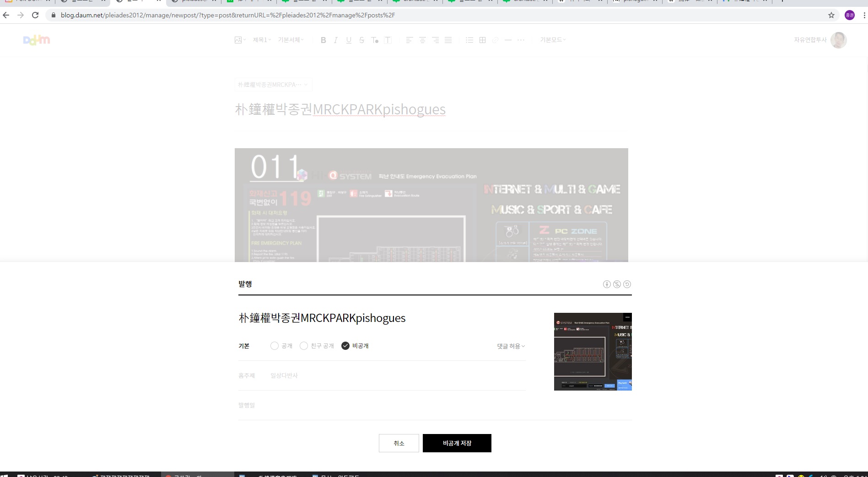Click the browser address bar
This screenshot has height=477, width=868.
[439, 15]
